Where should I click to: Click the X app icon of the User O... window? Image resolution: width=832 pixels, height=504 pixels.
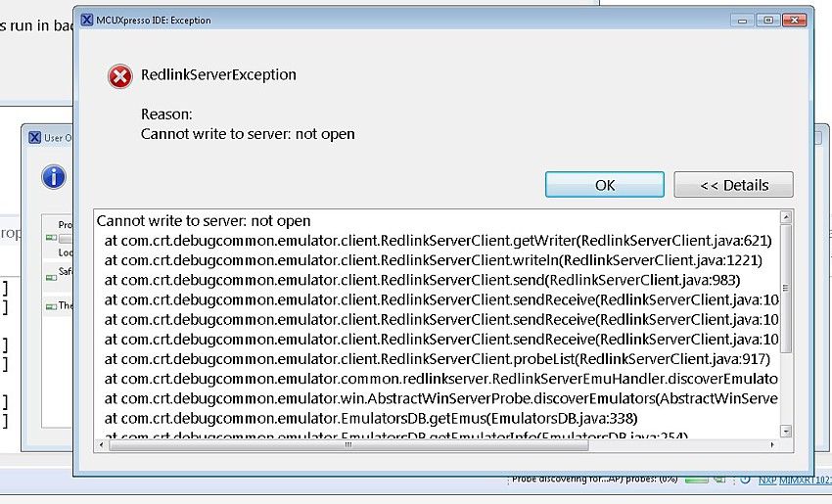tap(34, 137)
